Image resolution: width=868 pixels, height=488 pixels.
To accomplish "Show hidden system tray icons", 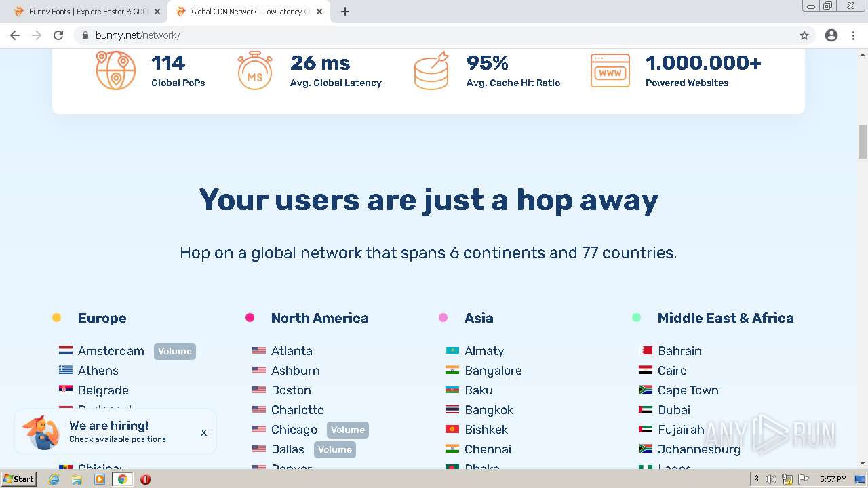I will tap(756, 479).
